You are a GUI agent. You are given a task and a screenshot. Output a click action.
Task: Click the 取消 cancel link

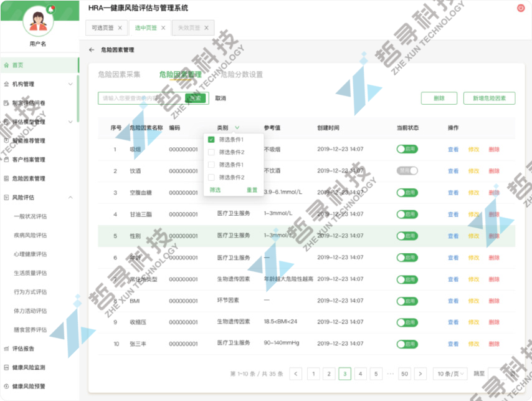[221, 98]
